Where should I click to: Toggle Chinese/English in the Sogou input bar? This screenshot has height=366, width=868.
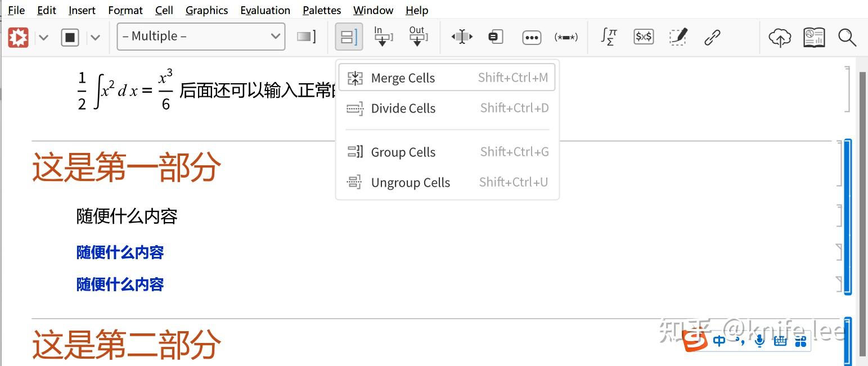click(x=719, y=340)
